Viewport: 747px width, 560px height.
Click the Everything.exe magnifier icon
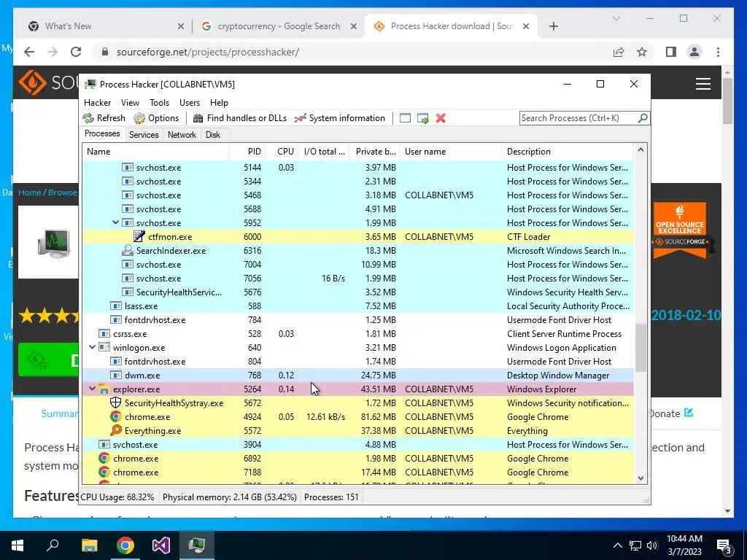115,430
